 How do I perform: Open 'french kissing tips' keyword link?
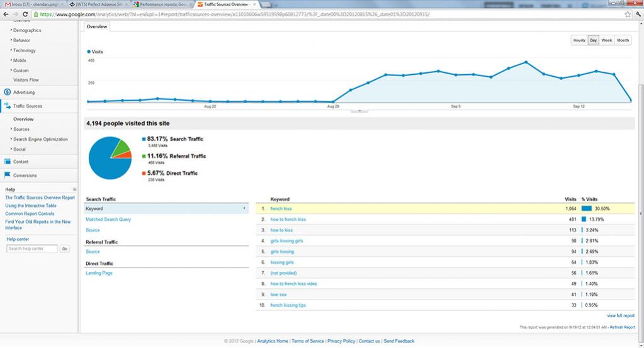pyautogui.click(x=288, y=305)
